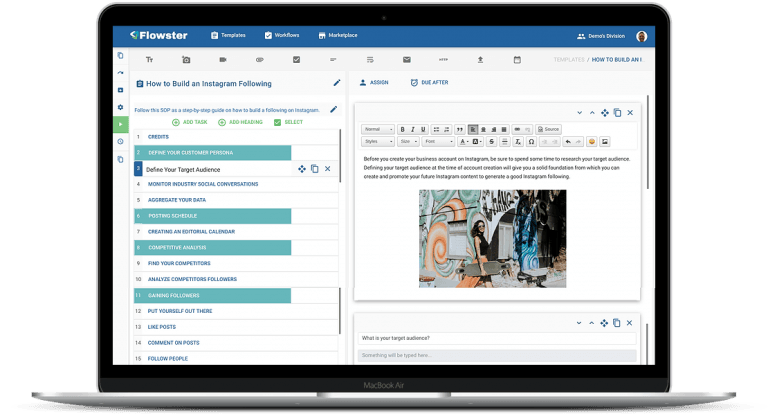Go to TEMPLATES breadcrumb

pyautogui.click(x=569, y=60)
